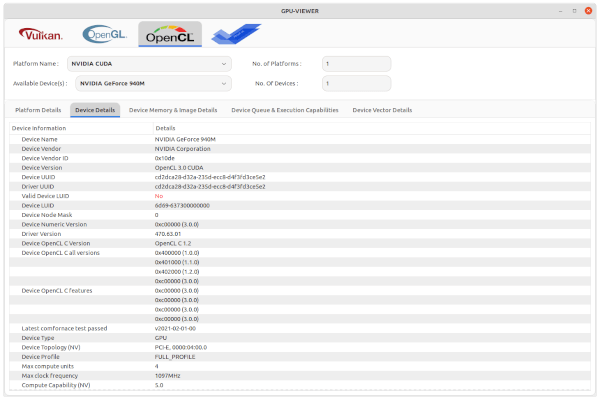This screenshot has width=600, height=400.
Task: Select the Max clock frequency row
Action: (x=300, y=376)
